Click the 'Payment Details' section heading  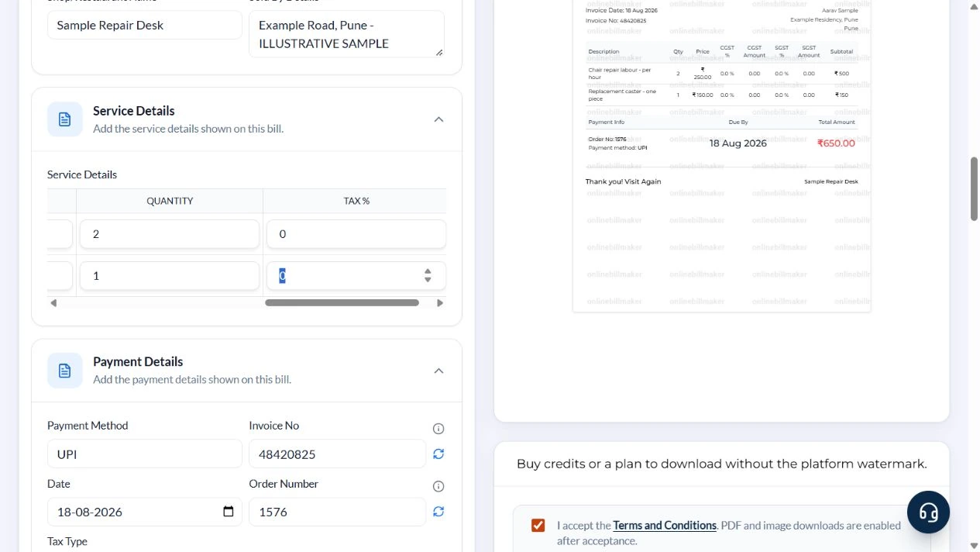pos(138,361)
